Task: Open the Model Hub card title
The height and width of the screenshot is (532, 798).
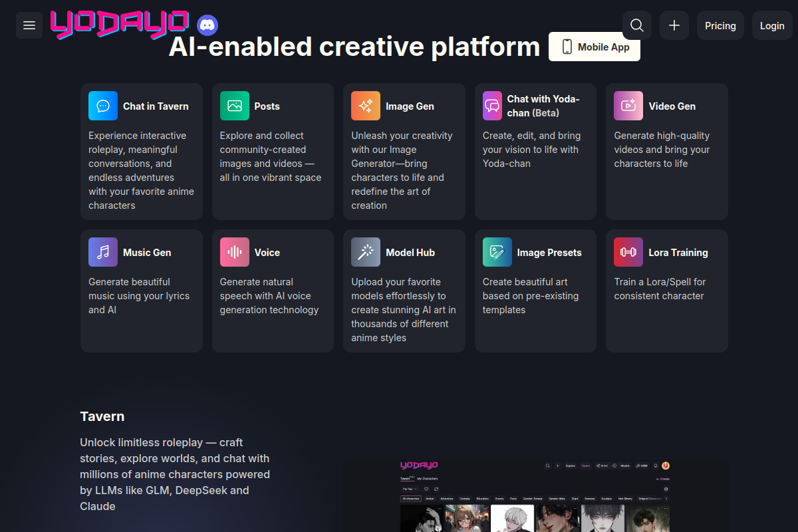Action: 410,252
